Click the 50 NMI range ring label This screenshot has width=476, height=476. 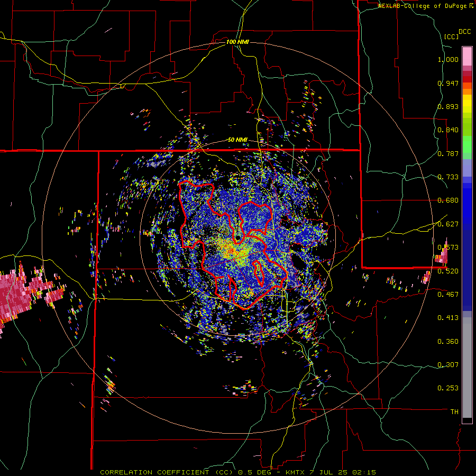(x=237, y=140)
